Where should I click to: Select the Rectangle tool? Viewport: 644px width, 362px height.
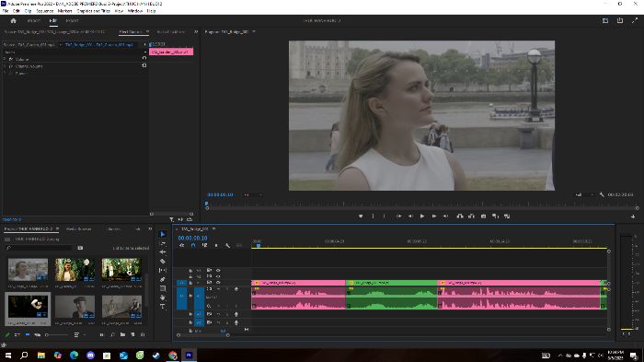[163, 288]
